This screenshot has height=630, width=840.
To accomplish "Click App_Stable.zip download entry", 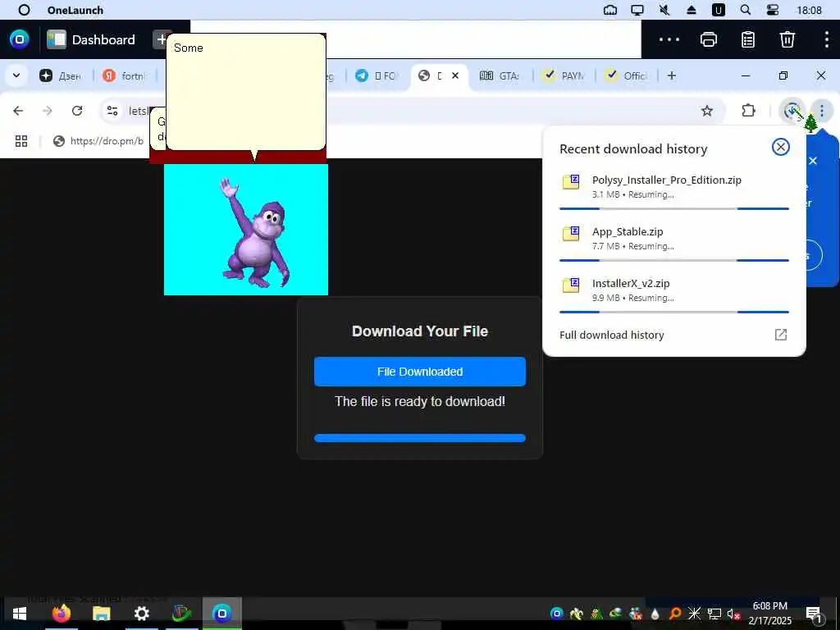I will coord(674,239).
